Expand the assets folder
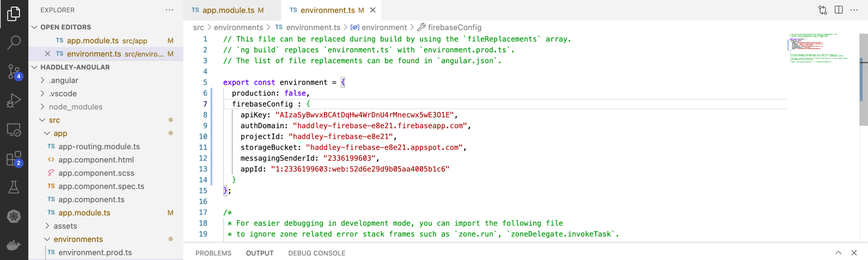Image resolution: width=868 pixels, height=260 pixels. [x=65, y=226]
